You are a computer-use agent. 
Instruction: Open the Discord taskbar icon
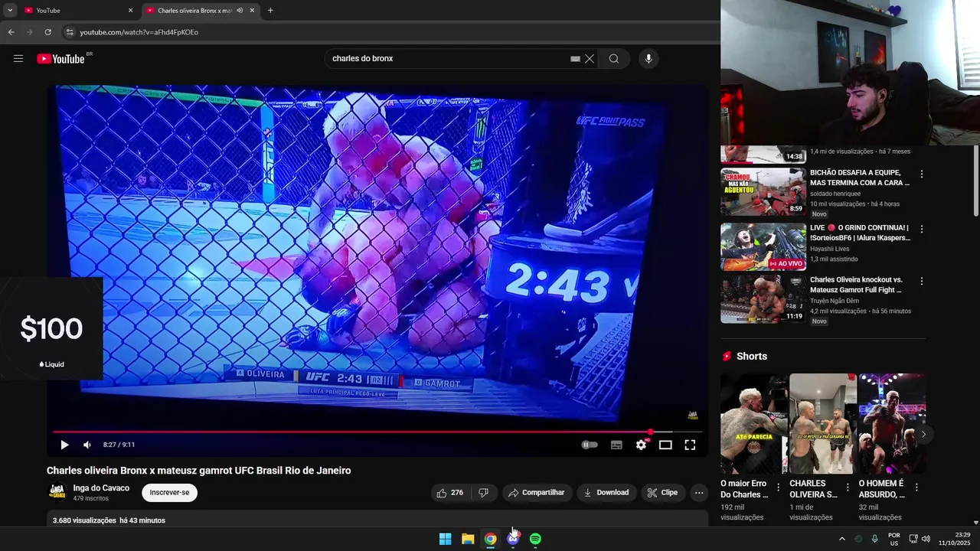click(x=513, y=539)
